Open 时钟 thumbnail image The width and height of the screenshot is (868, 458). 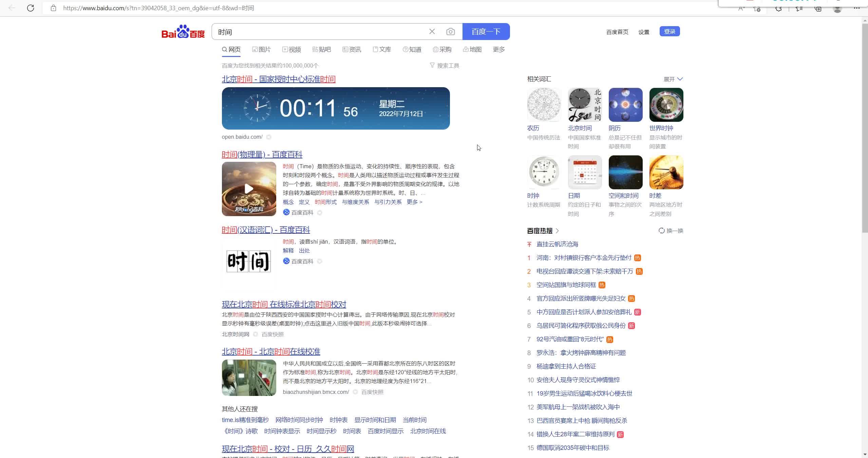click(544, 172)
